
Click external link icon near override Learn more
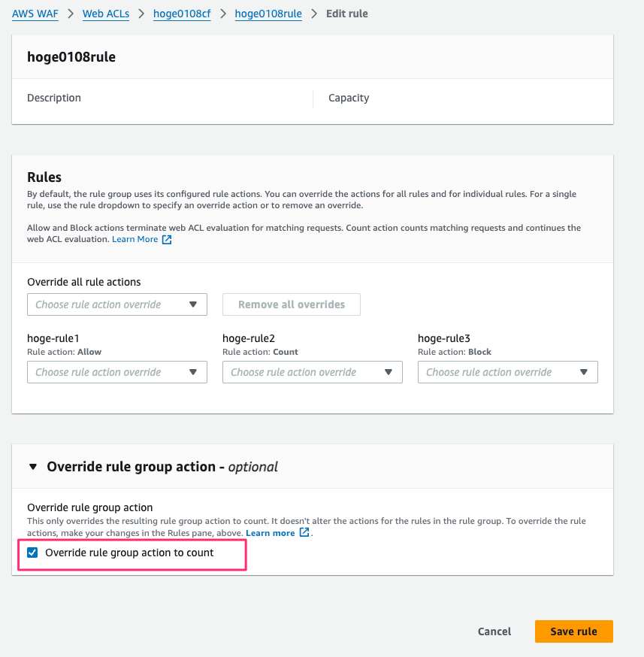[x=304, y=532]
